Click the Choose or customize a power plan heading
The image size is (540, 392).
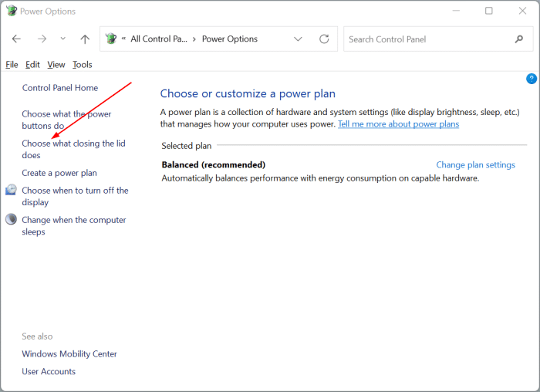coord(248,93)
